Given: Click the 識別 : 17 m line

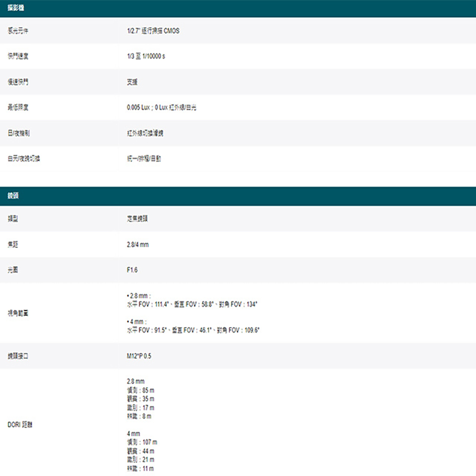Looking at the screenshot, I should coord(140,407).
